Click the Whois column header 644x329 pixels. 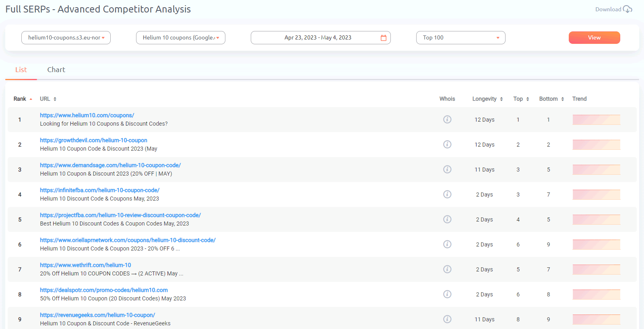click(x=447, y=99)
